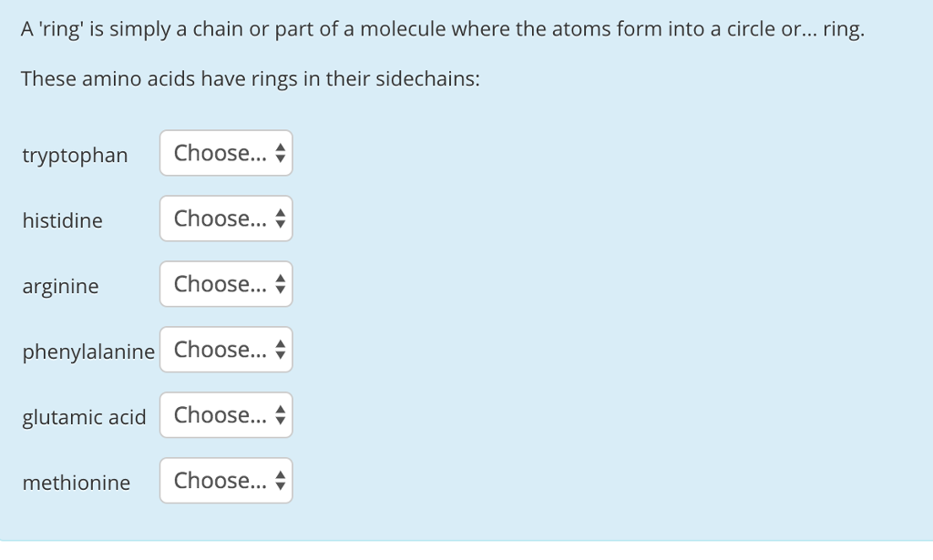Click the arginine label

pos(60,287)
